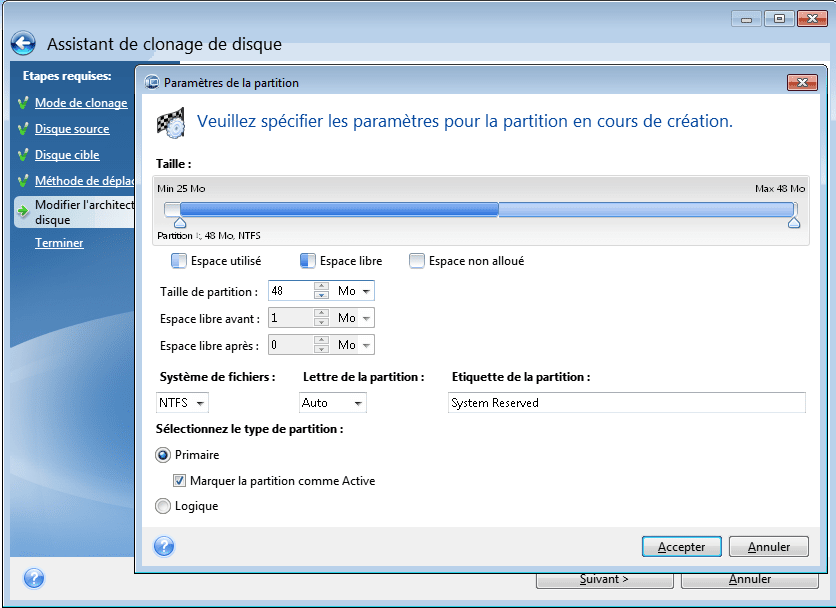Click the Etiquette de la partition field
Viewport: 836px width, 608px height.
click(x=626, y=403)
